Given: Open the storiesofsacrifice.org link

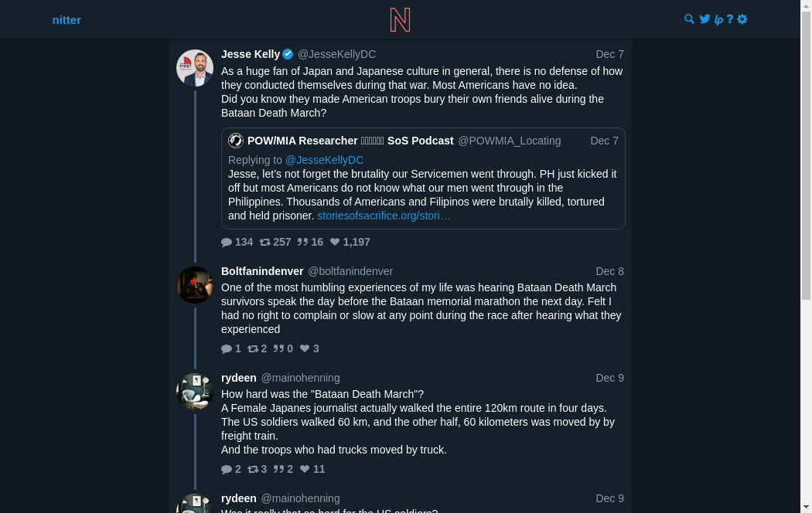Looking at the screenshot, I should [384, 216].
